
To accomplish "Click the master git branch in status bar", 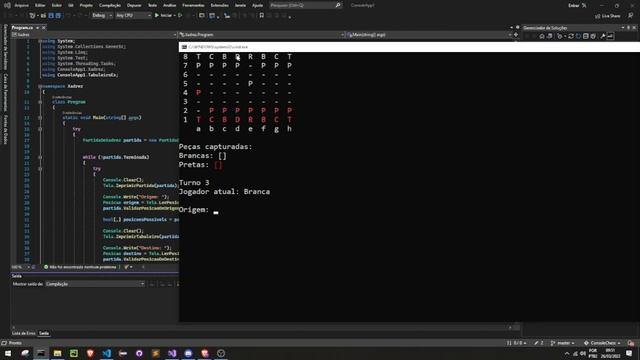I will tap(562, 343).
